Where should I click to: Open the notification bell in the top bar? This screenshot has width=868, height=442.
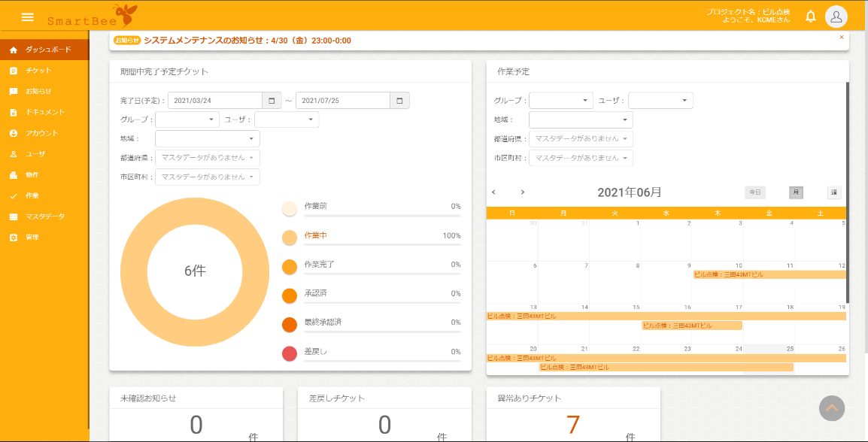[810, 15]
